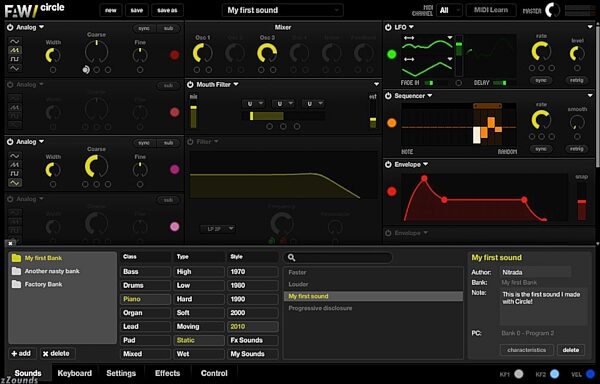Click the green LFO modulation source dot
Image resolution: width=600 pixels, height=384 pixels.
(391, 54)
